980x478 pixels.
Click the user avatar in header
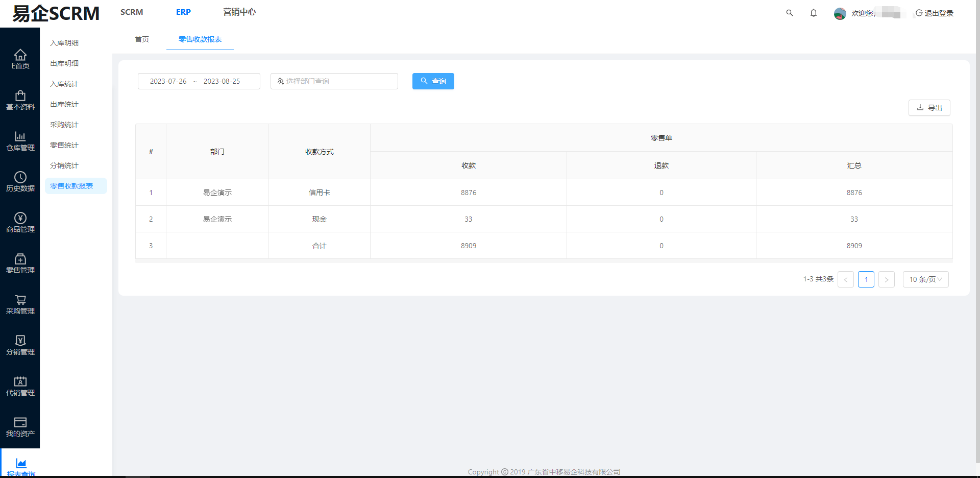pyautogui.click(x=840, y=13)
